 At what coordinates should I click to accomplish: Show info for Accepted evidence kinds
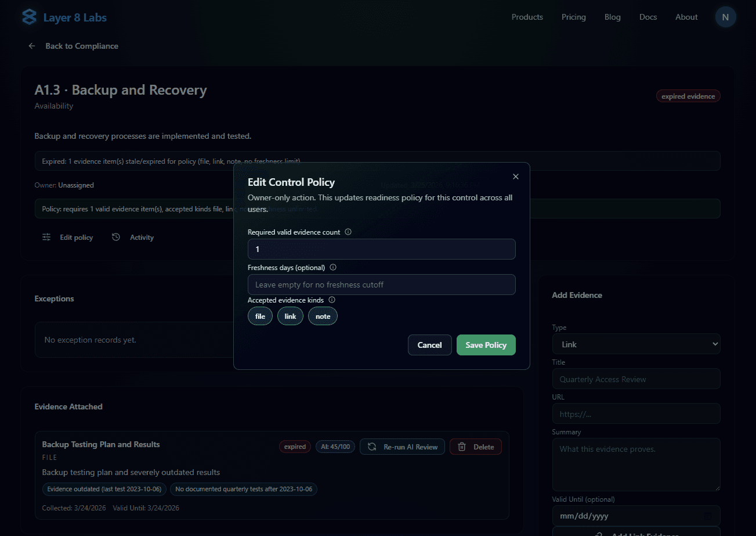332,300
